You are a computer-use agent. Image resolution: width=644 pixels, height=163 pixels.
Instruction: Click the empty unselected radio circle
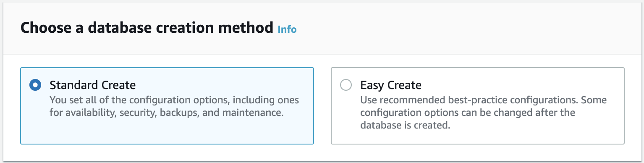click(x=346, y=85)
